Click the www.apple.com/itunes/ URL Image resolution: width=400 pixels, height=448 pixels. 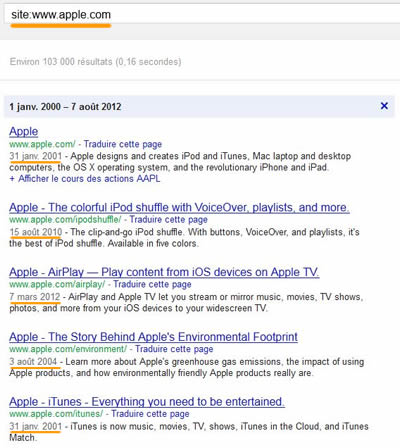click(x=56, y=414)
